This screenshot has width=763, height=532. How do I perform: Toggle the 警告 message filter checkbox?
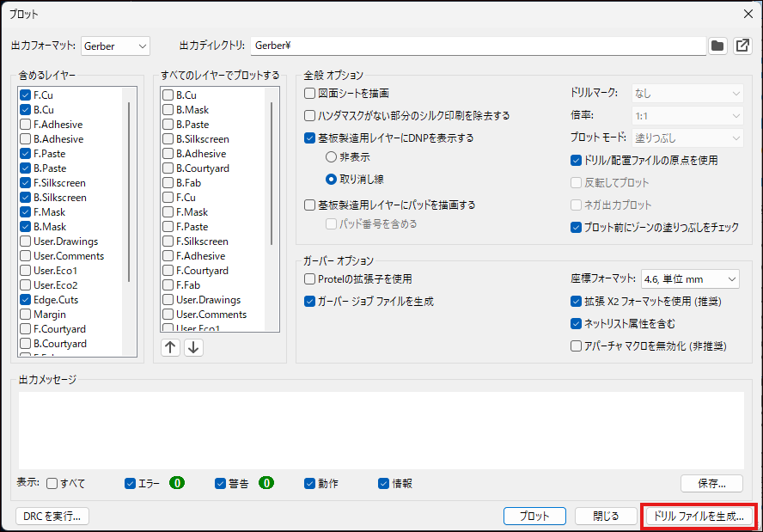[221, 483]
